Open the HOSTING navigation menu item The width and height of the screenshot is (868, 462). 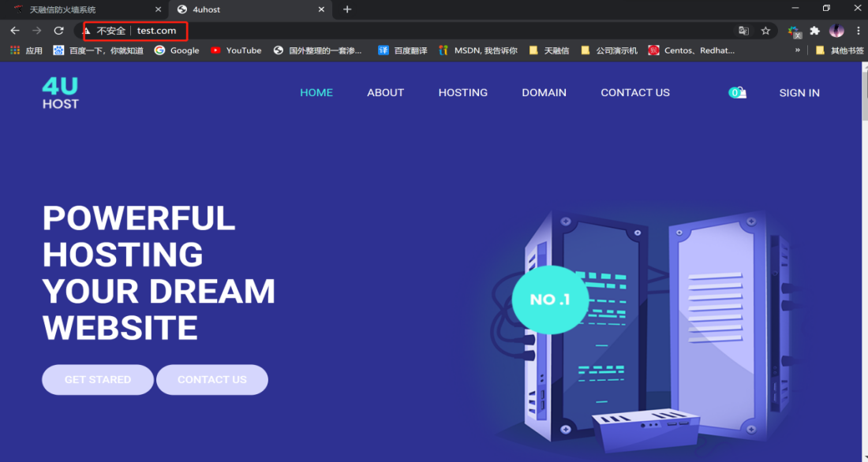tap(462, 93)
